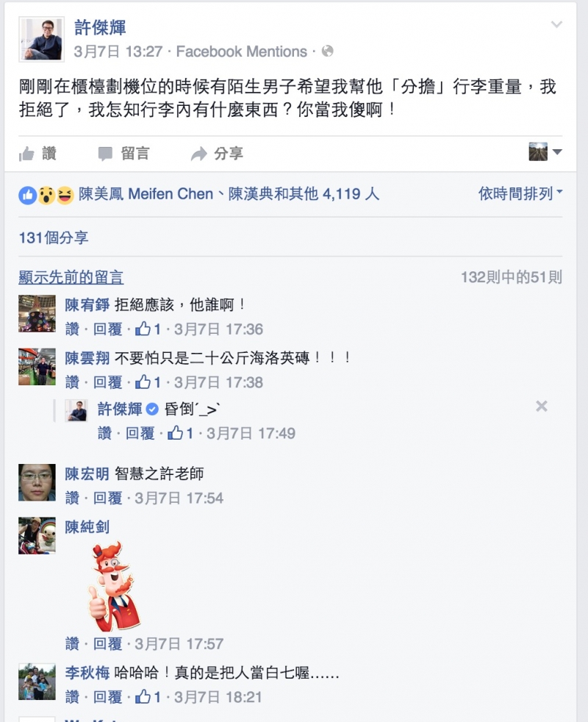Click 顯示先前的留言 to show earlier comments
This screenshot has height=722, width=588.
tap(71, 277)
